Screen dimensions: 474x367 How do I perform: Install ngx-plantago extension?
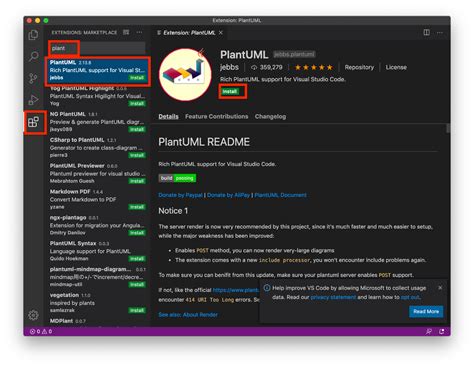137,233
